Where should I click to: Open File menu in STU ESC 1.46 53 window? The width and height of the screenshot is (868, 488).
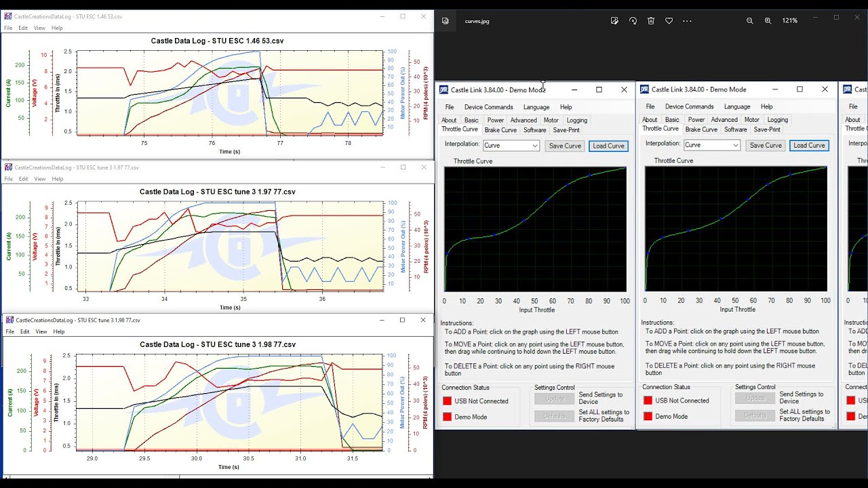coord(8,28)
